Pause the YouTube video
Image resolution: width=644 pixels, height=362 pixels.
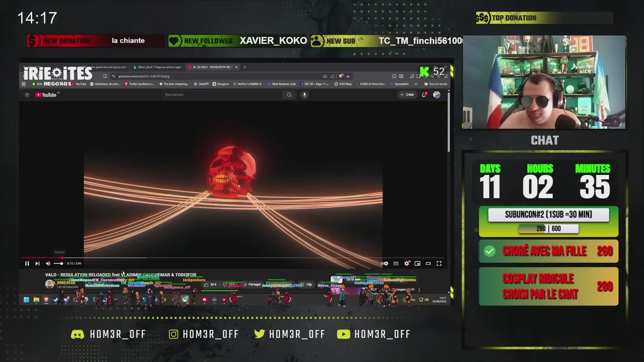click(27, 263)
